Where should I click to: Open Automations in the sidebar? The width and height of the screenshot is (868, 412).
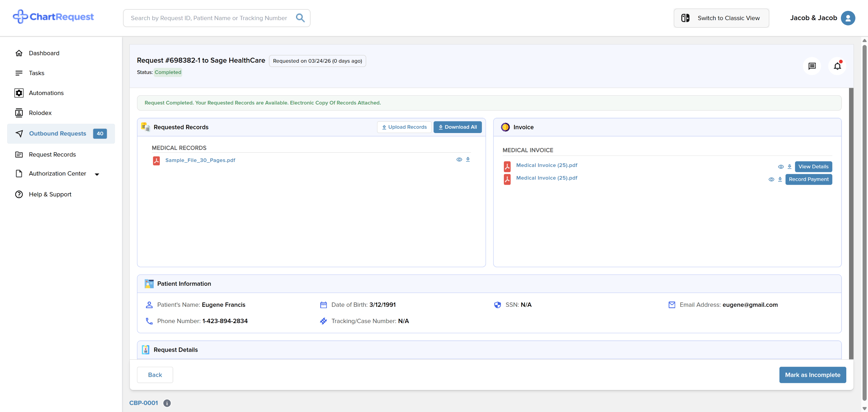[x=46, y=93]
